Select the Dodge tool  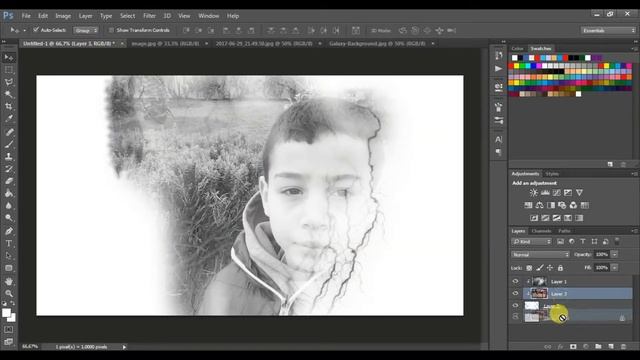tap(9, 218)
